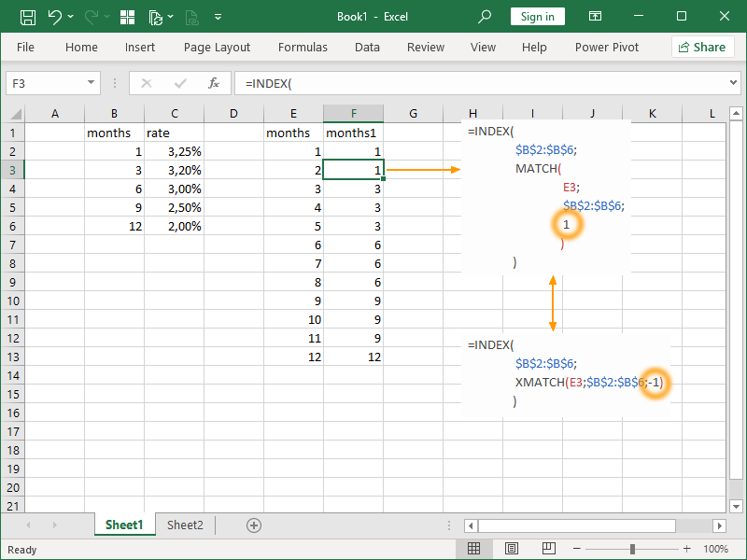This screenshot has height=560, width=747.
Task: Click the Sign in button
Action: pyautogui.click(x=537, y=17)
